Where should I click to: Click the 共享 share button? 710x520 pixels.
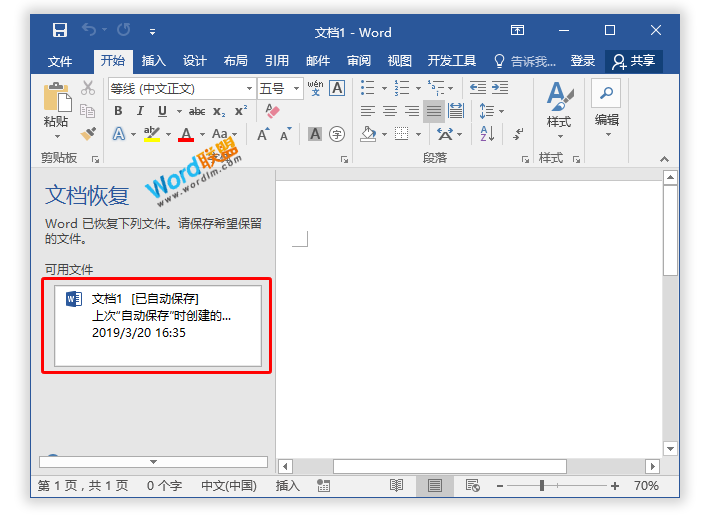click(634, 61)
